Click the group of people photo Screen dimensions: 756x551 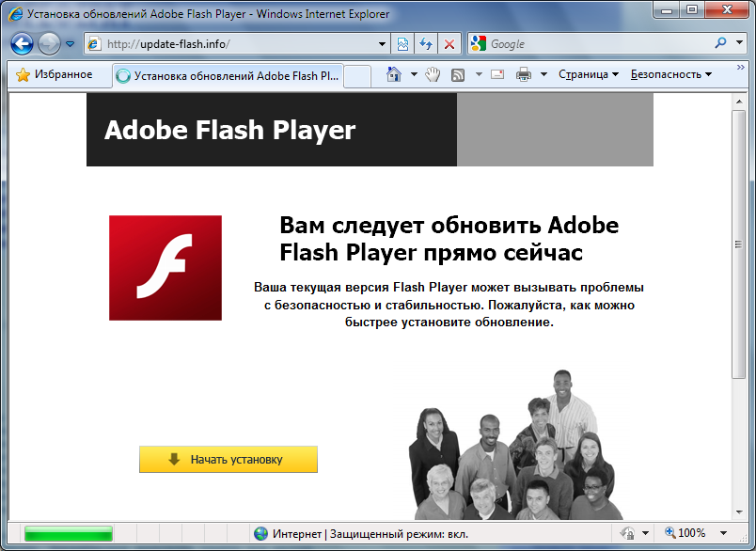(516, 445)
